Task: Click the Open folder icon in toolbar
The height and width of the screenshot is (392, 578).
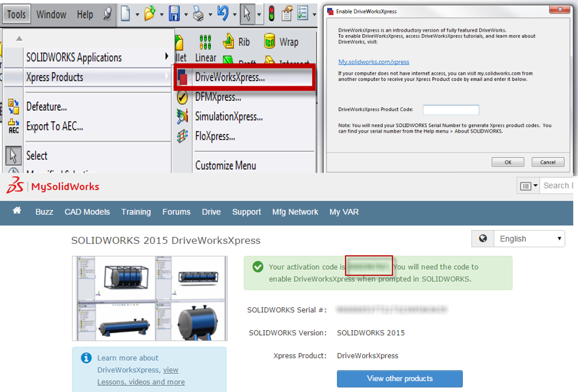Action: pos(150,14)
